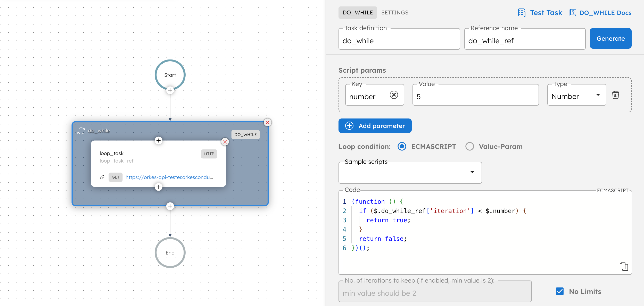The width and height of the screenshot is (644, 306).
Task: Select the ECMASCRIPT loop condition radio
Action: [402, 146]
